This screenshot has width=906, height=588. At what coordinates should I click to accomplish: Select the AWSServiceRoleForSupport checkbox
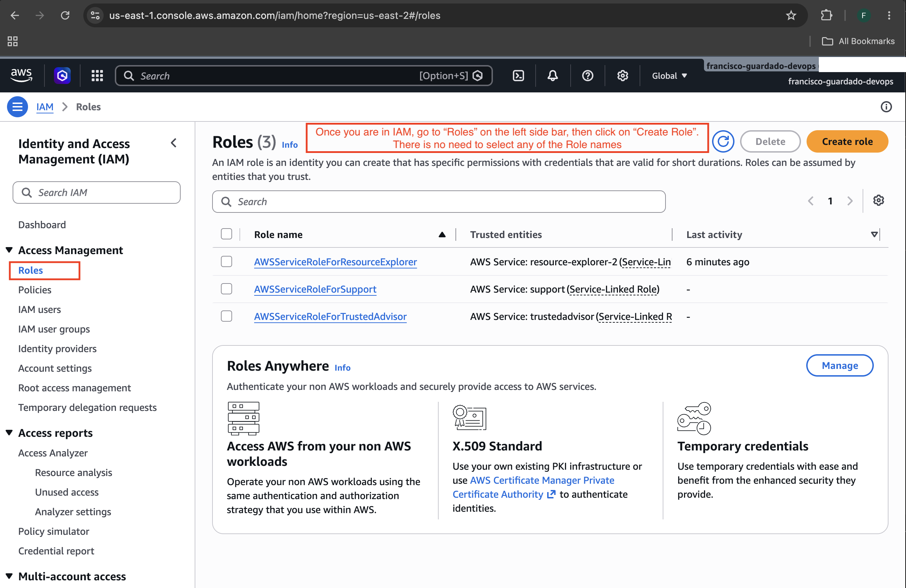click(x=226, y=289)
